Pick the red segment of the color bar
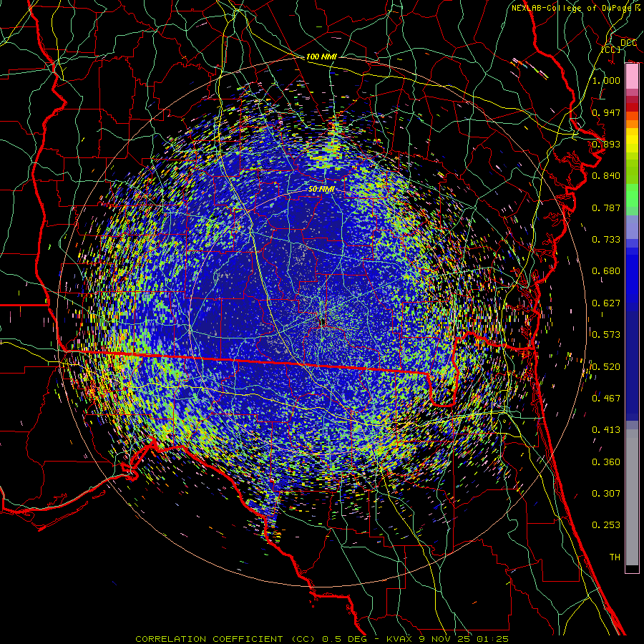Screen dimensions: 644x644 tap(632, 107)
